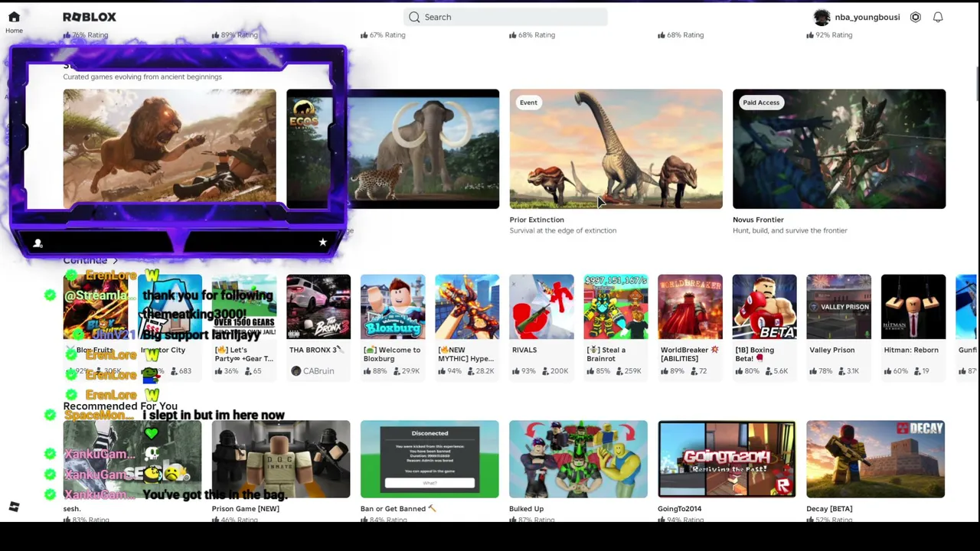Open the Welcome to Bloxburg thumbnail
The image size is (980, 551).
(393, 306)
